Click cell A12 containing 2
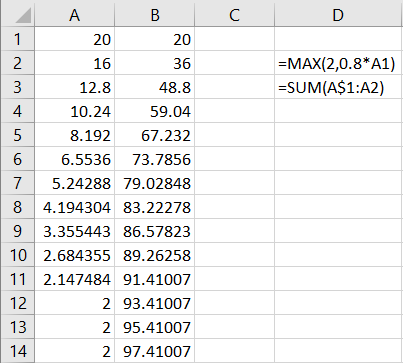The width and height of the screenshot is (403, 363). click(x=74, y=303)
